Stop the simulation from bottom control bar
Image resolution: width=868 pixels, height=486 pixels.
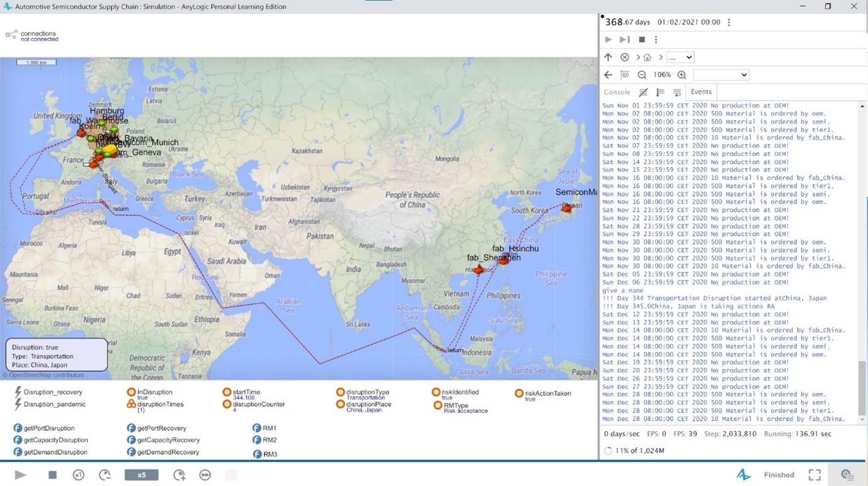click(52, 475)
